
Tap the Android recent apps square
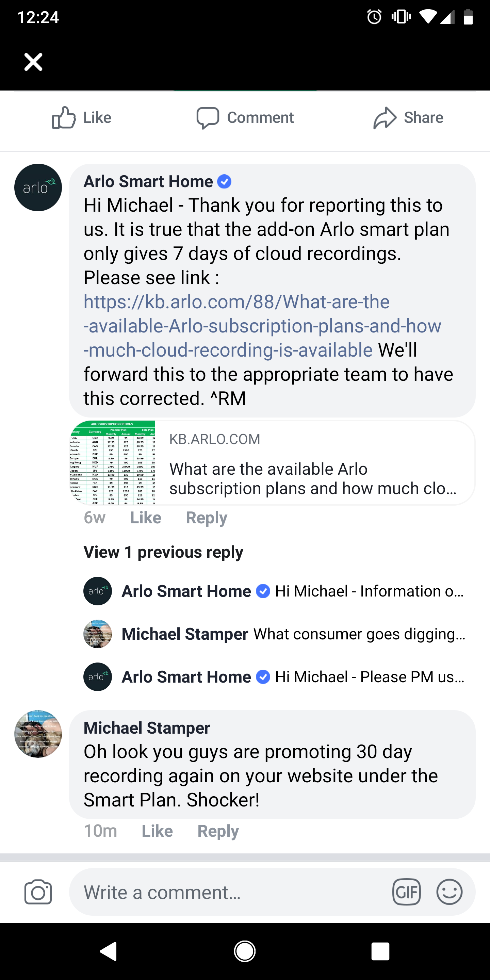pos(380,951)
